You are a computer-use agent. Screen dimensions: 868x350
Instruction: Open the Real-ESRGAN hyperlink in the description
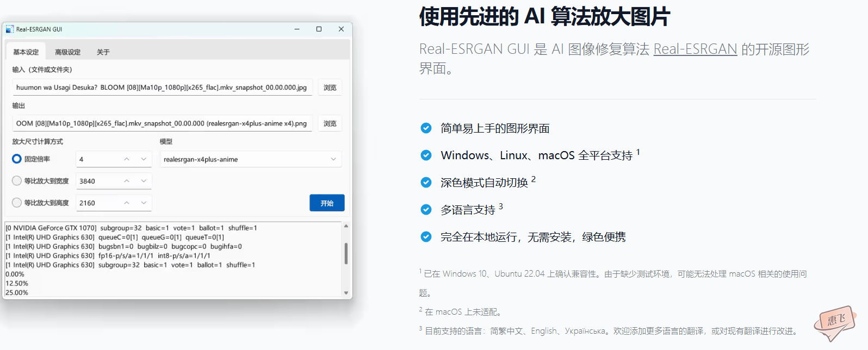pyautogui.click(x=695, y=49)
